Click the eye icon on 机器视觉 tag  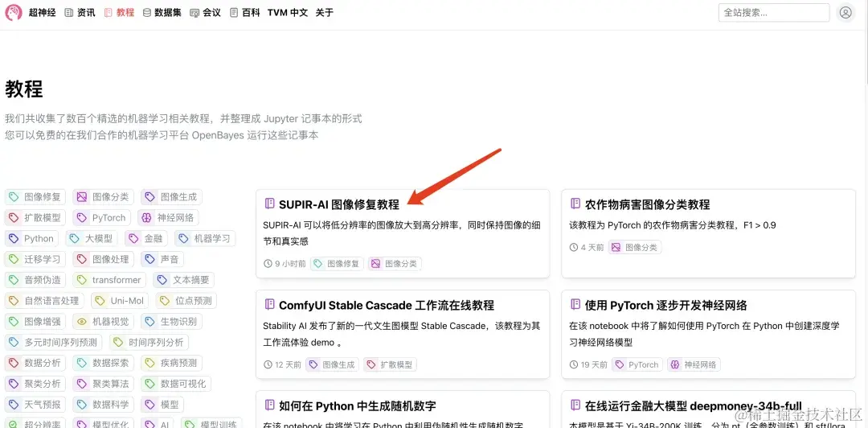tap(82, 321)
